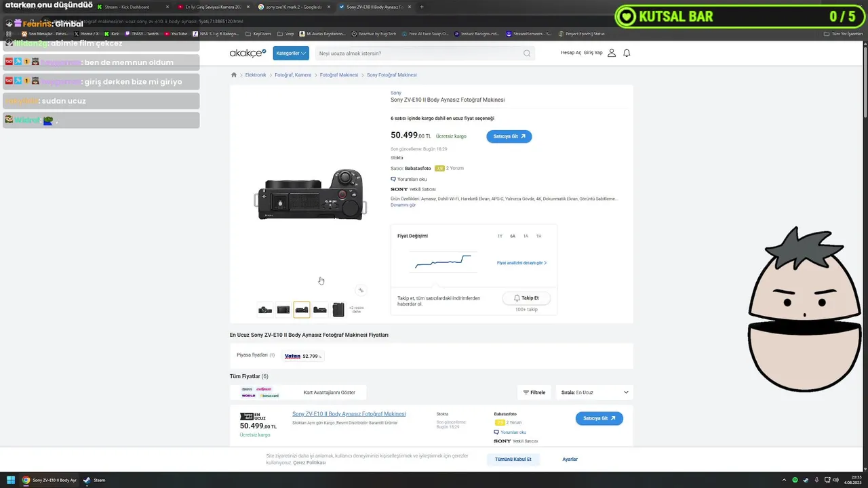
Task: Open 'Fiyat analizini detaylı gör' link
Action: point(521,263)
